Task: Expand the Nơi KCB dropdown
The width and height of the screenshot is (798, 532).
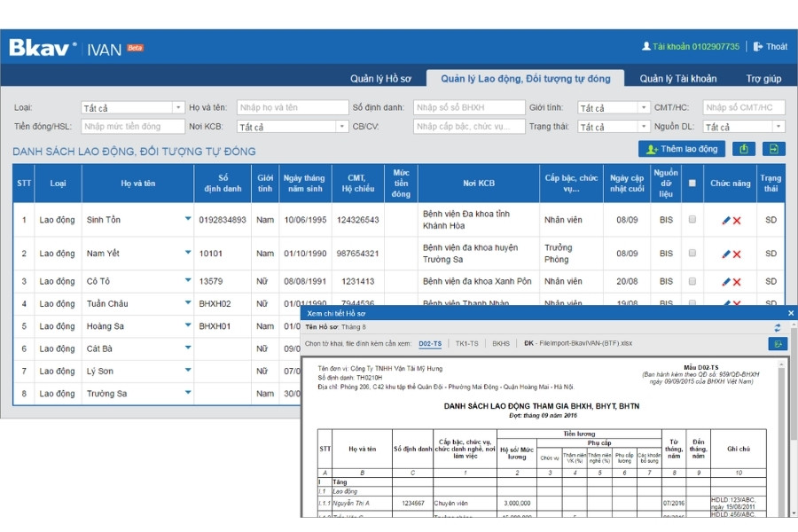Action: tap(293, 126)
